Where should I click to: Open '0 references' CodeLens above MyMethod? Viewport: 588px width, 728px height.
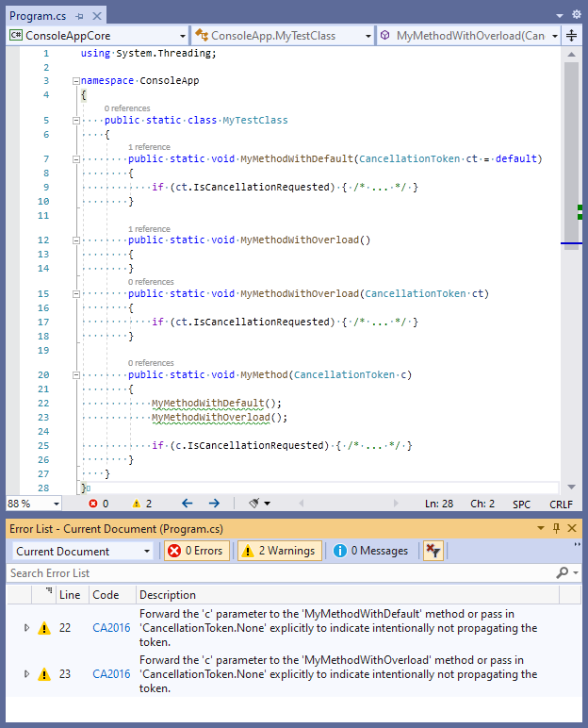(151, 363)
